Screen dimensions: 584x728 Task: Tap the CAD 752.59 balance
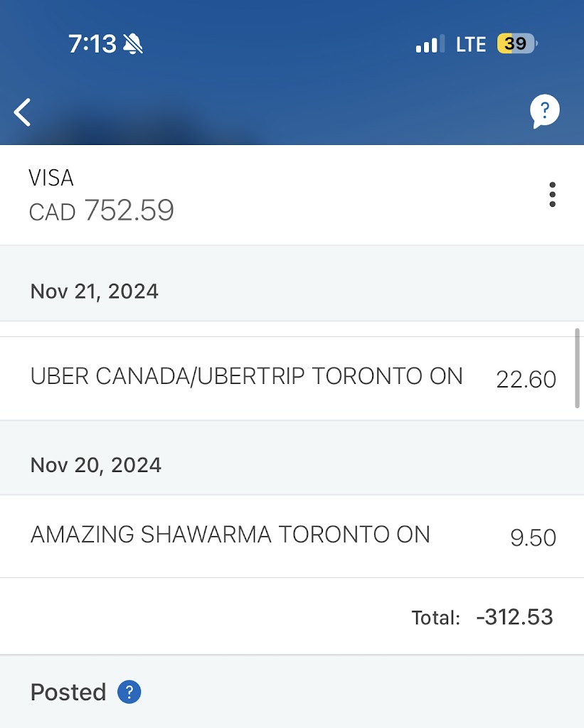(x=102, y=210)
